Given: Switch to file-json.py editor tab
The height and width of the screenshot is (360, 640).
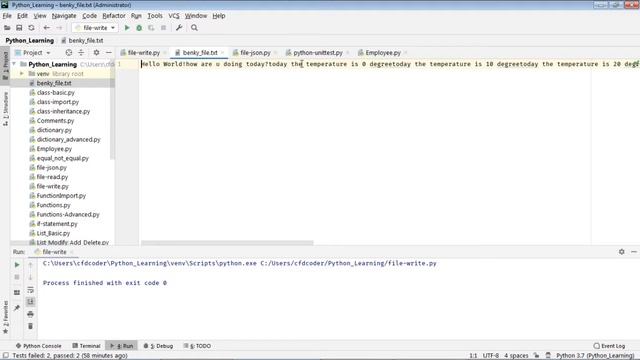Looking at the screenshot, I should coord(255,53).
